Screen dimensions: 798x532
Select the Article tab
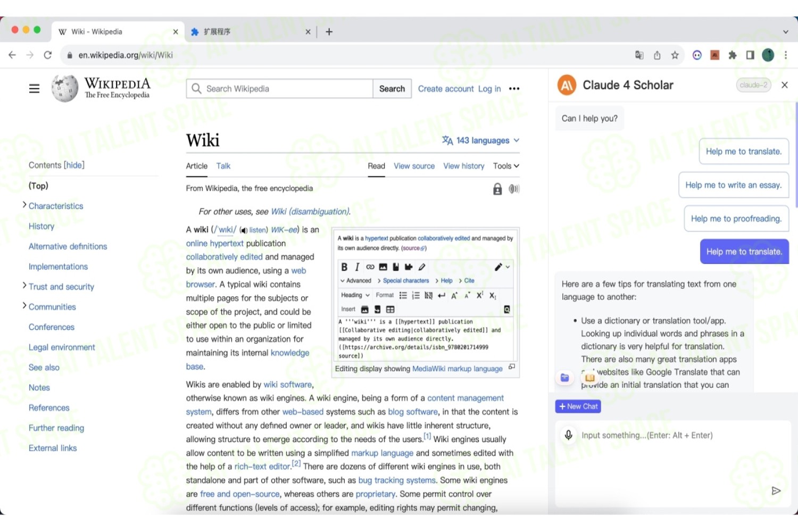click(197, 166)
